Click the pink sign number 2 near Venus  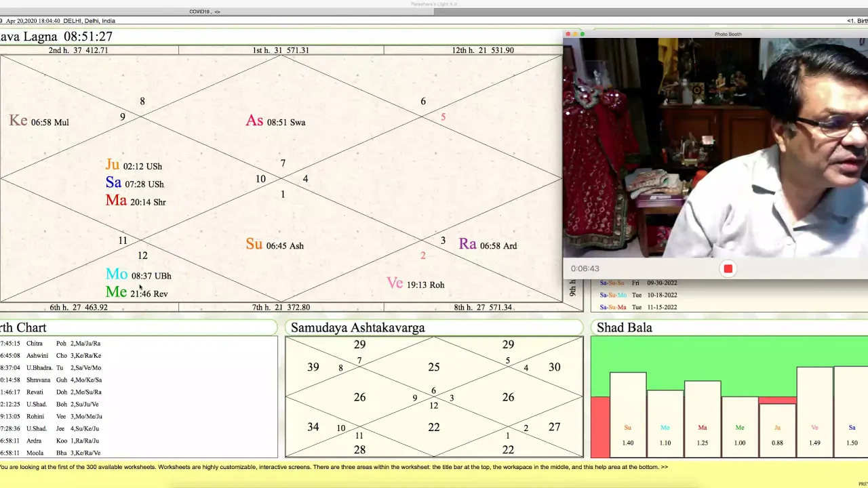[x=422, y=256]
